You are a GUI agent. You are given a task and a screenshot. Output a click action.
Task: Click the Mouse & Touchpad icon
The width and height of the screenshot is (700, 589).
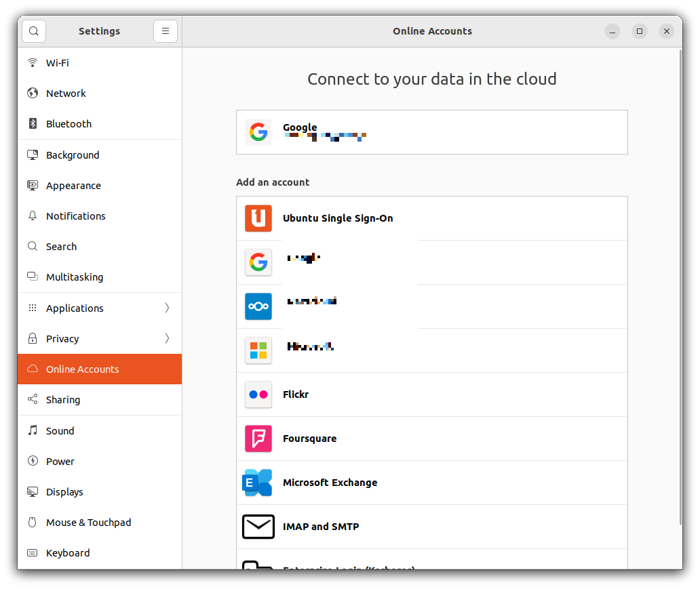tap(33, 522)
